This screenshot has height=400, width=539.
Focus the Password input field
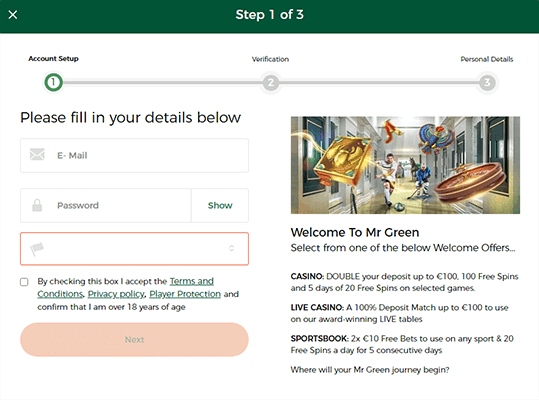(x=106, y=205)
